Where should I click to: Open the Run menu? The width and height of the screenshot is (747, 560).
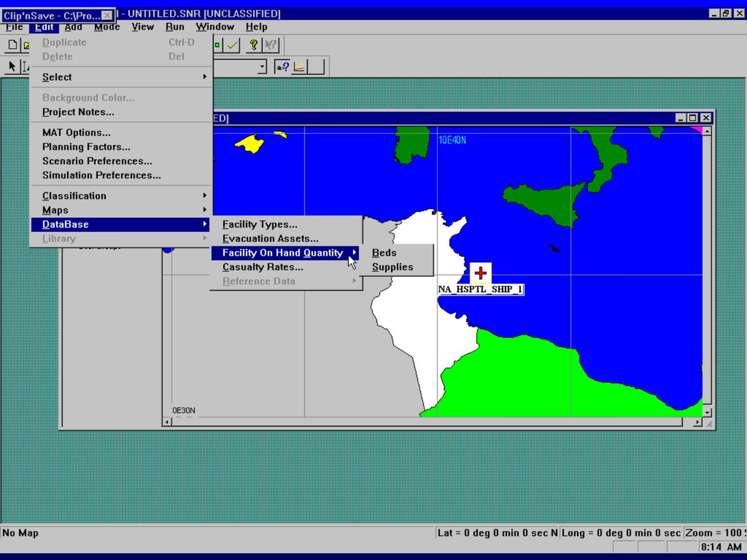(x=174, y=27)
